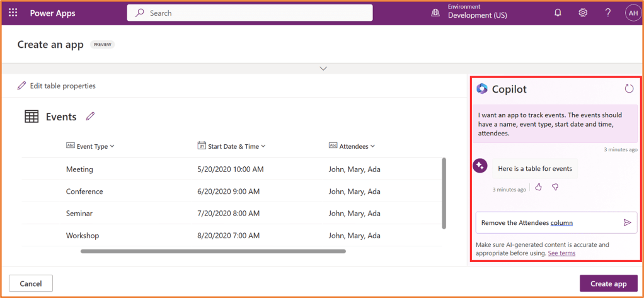The height and width of the screenshot is (298, 644).
Task: Open the See terms link
Action: point(561,253)
